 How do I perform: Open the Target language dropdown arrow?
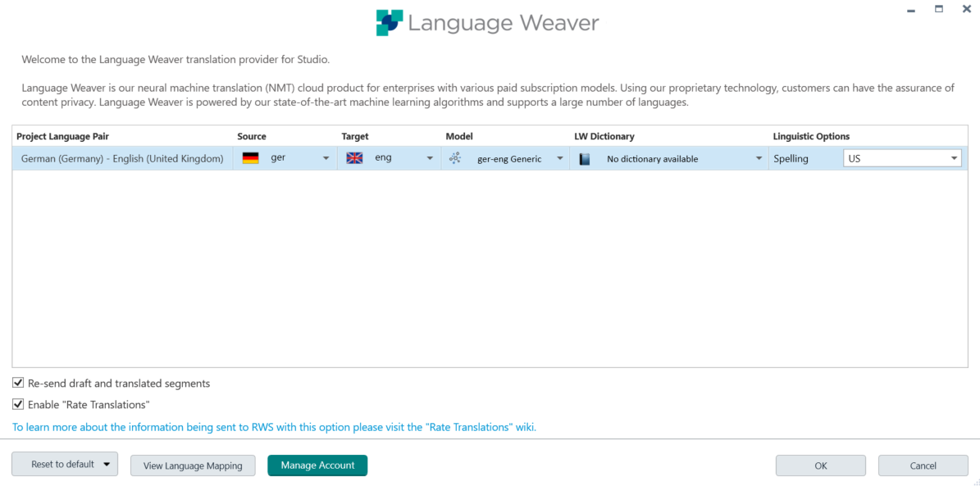point(430,159)
